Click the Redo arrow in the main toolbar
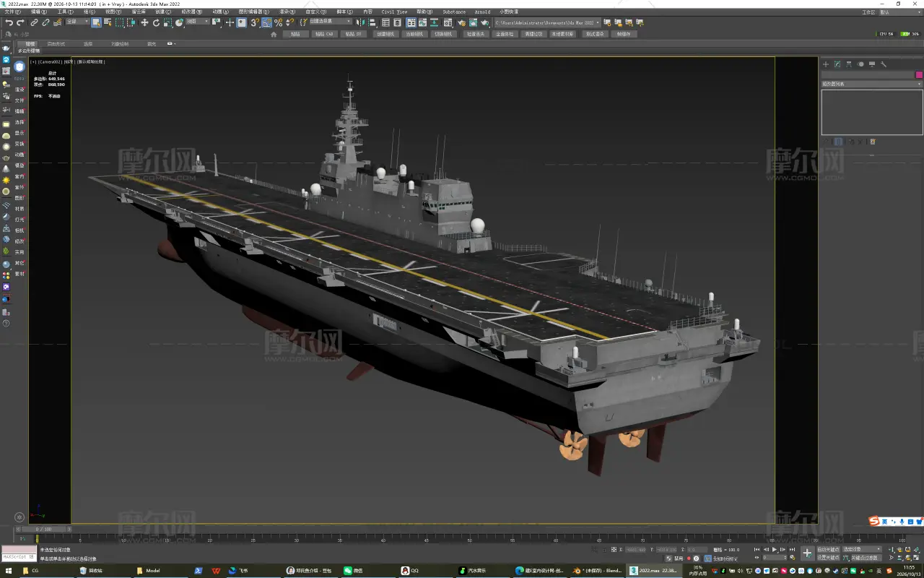The height and width of the screenshot is (578, 924). point(20,22)
